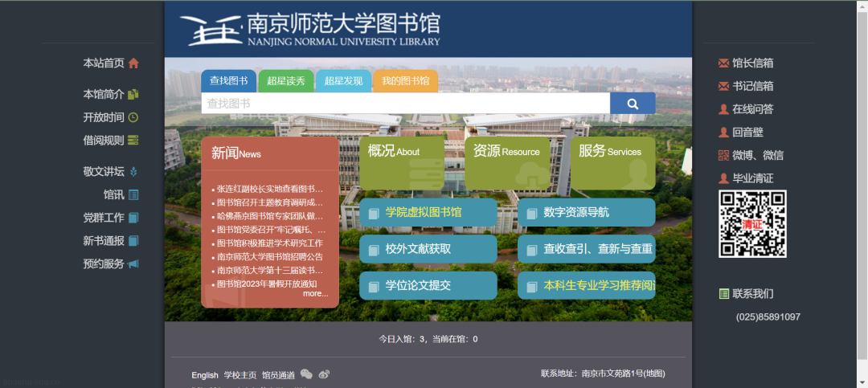
Task: Open news item 南京师范大学第十三届读书
Action: click(269, 271)
